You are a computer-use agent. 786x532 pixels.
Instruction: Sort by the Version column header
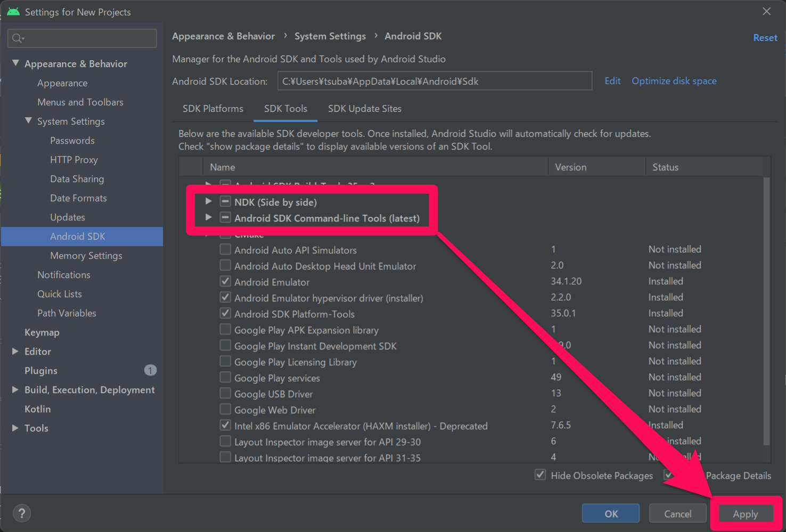pyautogui.click(x=597, y=167)
